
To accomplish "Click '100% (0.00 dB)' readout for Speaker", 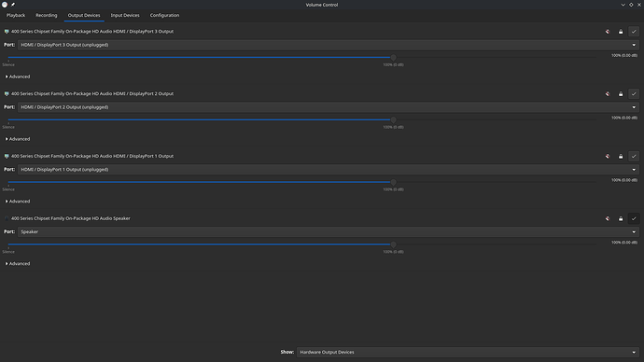I will (624, 243).
